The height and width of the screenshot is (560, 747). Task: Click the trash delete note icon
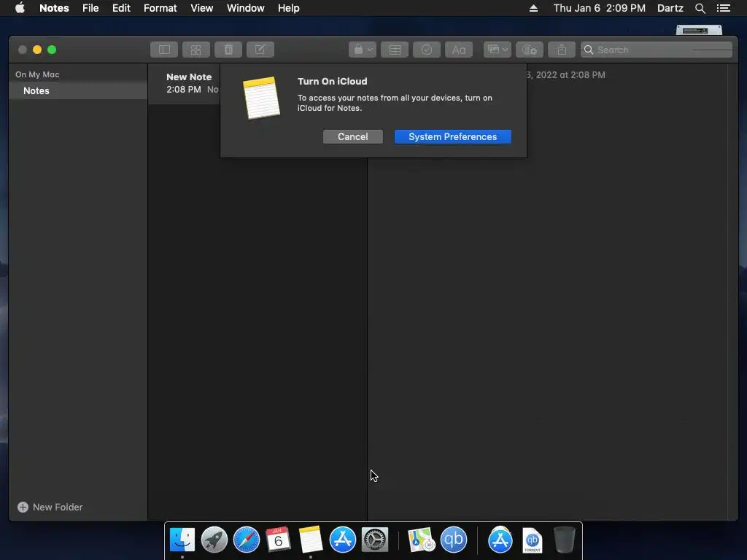click(x=228, y=50)
